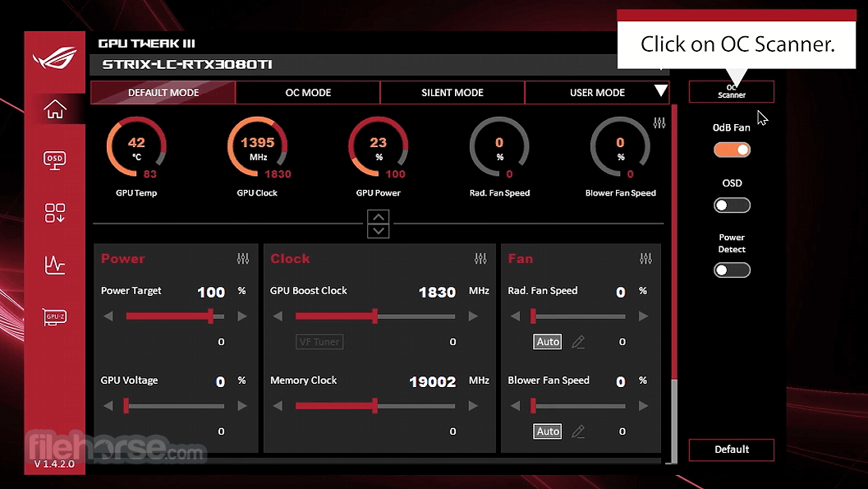
Task: Open Power panel settings sliders icon
Action: point(243,259)
